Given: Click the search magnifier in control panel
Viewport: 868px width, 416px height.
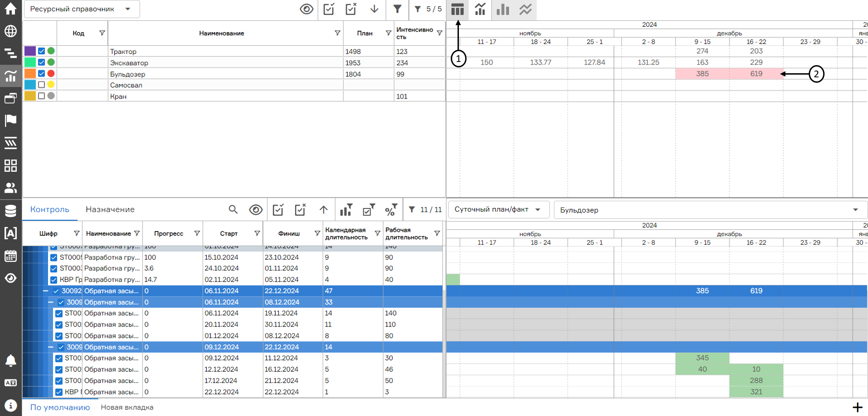Looking at the screenshot, I should 233,209.
